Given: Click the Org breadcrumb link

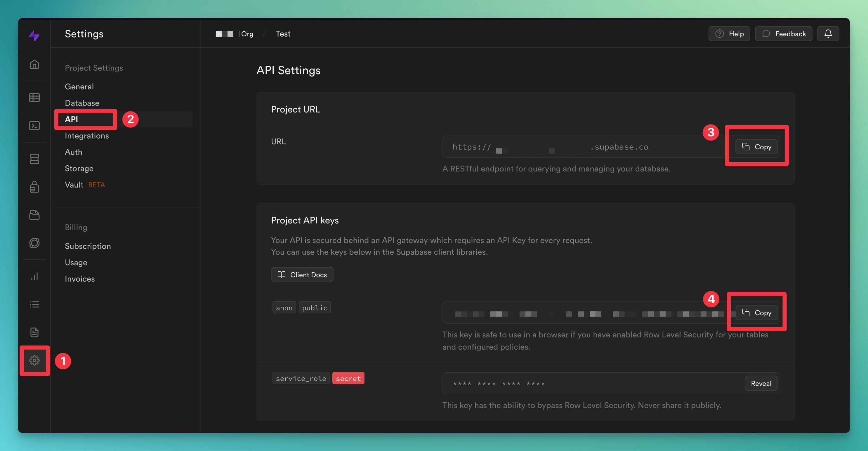Looking at the screenshot, I should pos(235,34).
